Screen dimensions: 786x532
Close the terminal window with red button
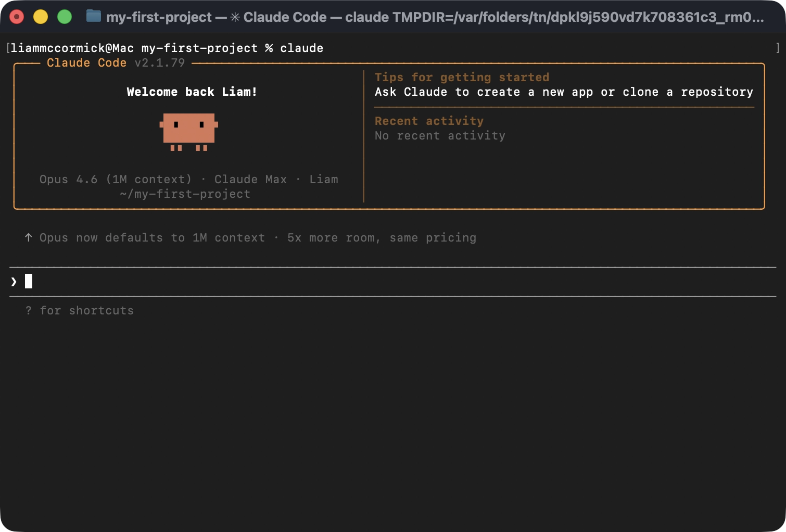[x=17, y=17]
